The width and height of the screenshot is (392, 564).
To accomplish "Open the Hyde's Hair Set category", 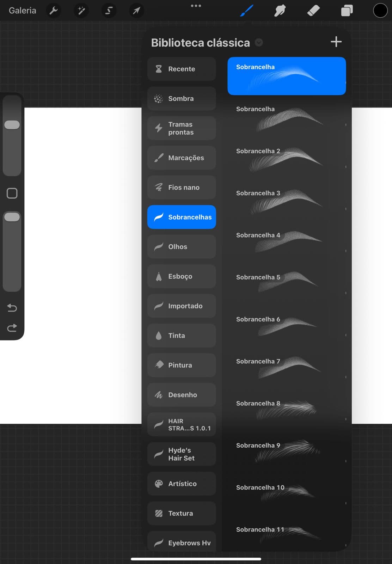I will click(x=182, y=454).
